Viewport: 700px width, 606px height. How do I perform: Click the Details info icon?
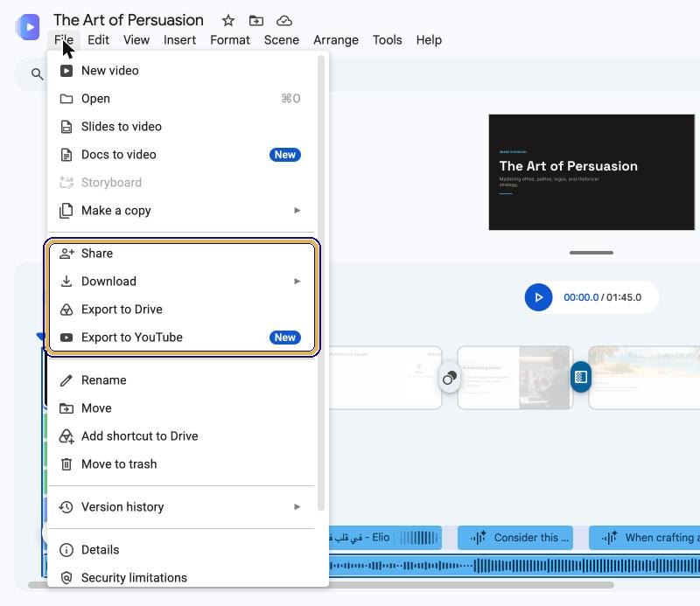[66, 550]
